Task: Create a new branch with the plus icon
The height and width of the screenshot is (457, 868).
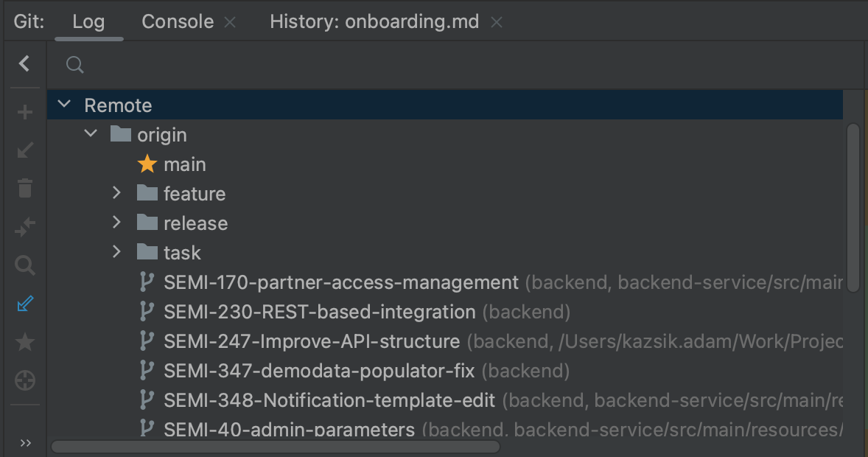Action: tap(24, 111)
